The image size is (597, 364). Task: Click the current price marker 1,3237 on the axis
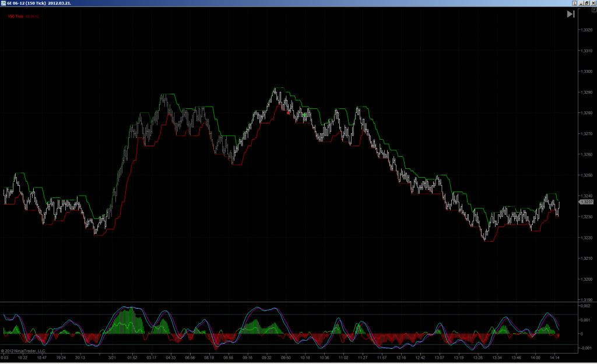[x=587, y=202]
